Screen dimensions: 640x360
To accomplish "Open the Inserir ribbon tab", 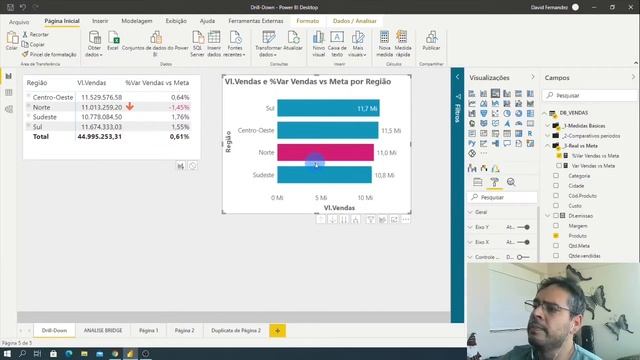I will click(x=100, y=21).
